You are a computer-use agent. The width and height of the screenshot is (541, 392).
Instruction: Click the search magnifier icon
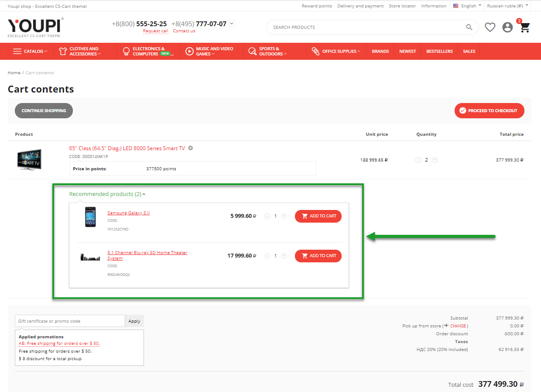tap(469, 27)
